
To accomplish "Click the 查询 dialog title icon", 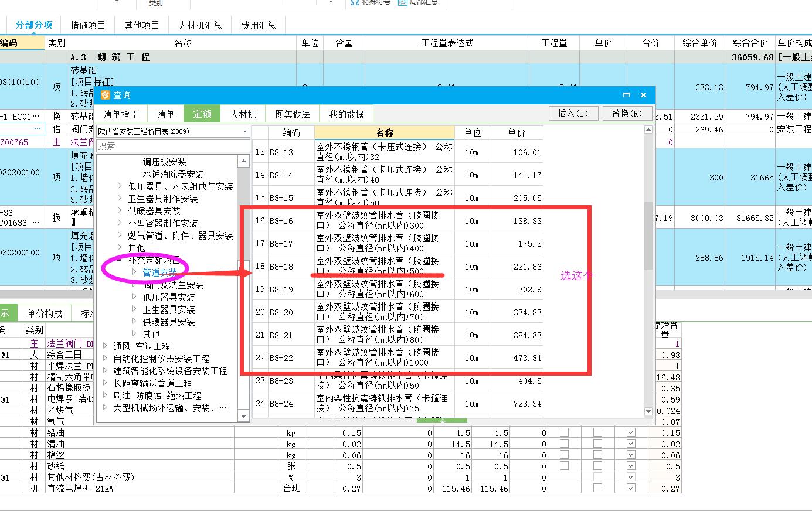I will click(106, 95).
